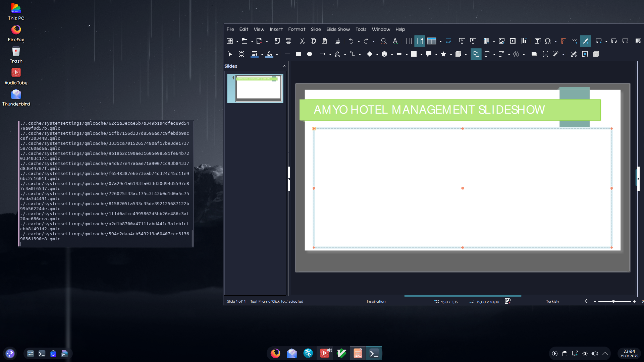The height and width of the screenshot is (362, 644).
Task: Expand Undo history dropdown arrow
Action: (x=359, y=41)
